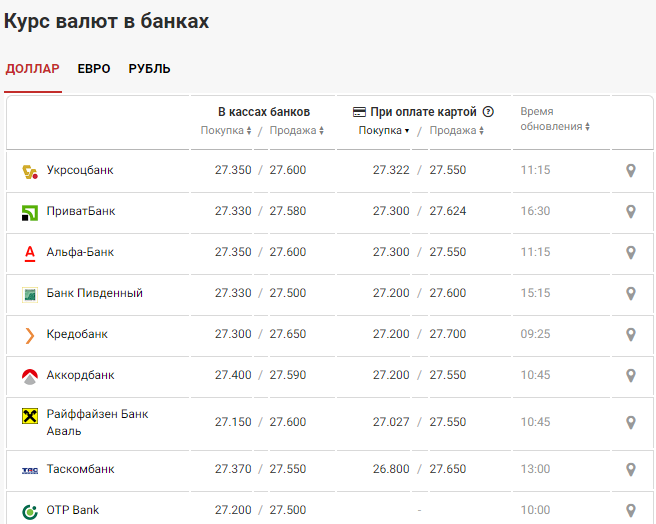Open the Укрсоцбанк bank link
The image size is (656, 524).
coord(80,170)
